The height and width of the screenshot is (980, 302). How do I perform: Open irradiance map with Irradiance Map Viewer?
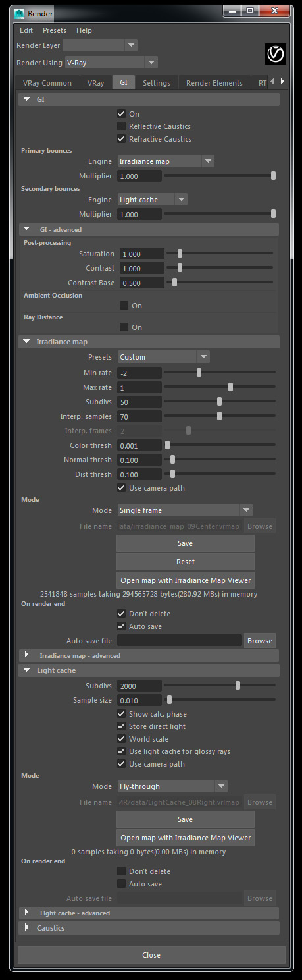pyautogui.click(x=186, y=580)
